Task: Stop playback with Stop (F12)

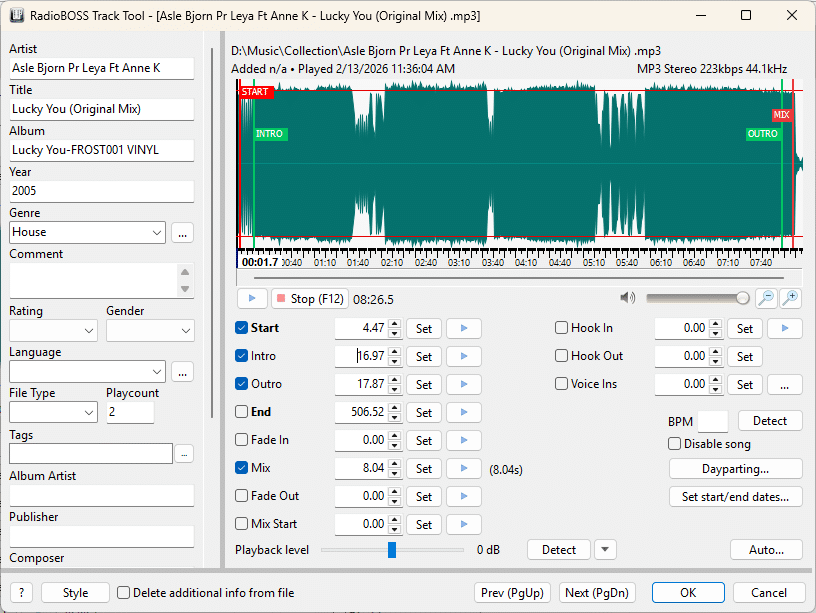Action: 310,299
